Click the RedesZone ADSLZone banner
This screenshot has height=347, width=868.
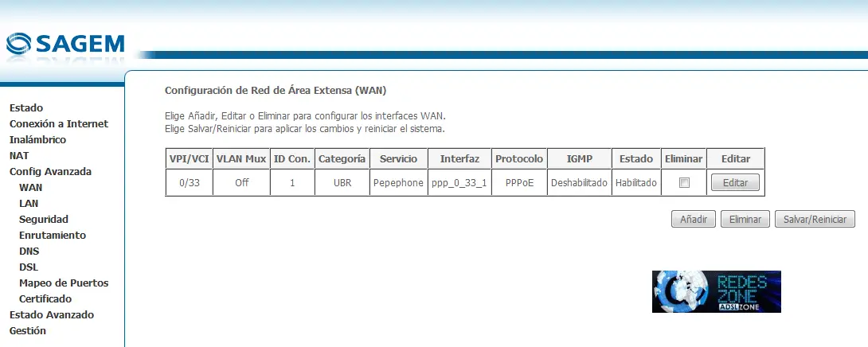(717, 291)
